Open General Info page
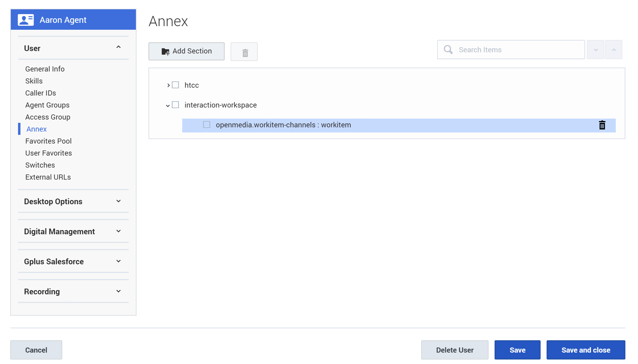 (x=45, y=69)
